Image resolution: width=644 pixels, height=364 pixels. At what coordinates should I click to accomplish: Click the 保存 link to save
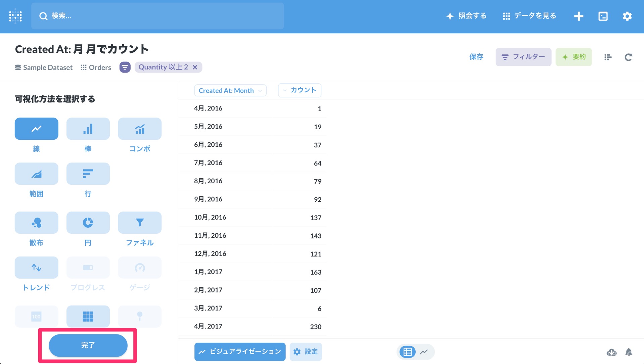[x=476, y=57]
